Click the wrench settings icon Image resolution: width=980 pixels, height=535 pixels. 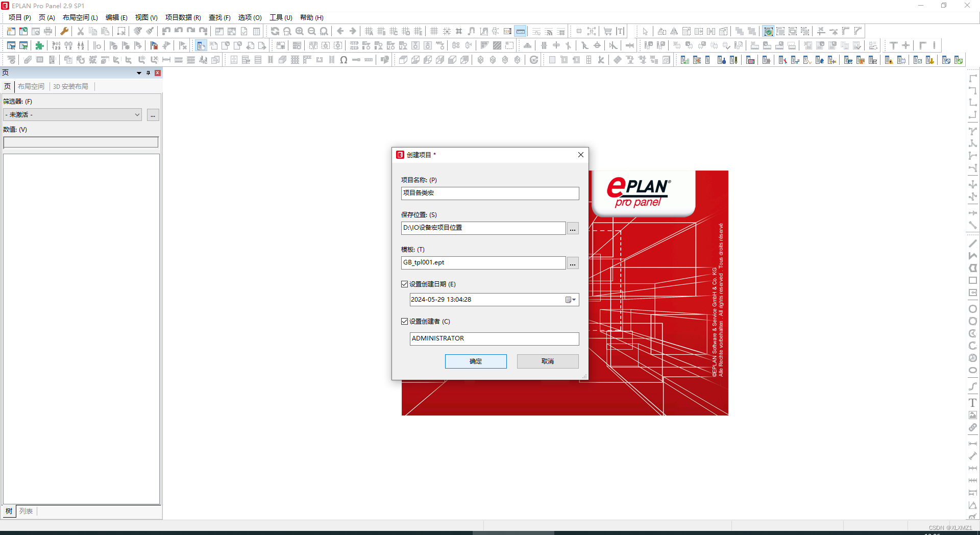(x=64, y=31)
